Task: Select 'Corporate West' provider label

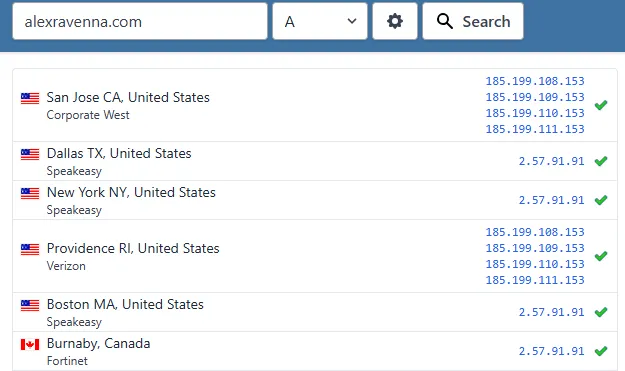Action: [88, 115]
